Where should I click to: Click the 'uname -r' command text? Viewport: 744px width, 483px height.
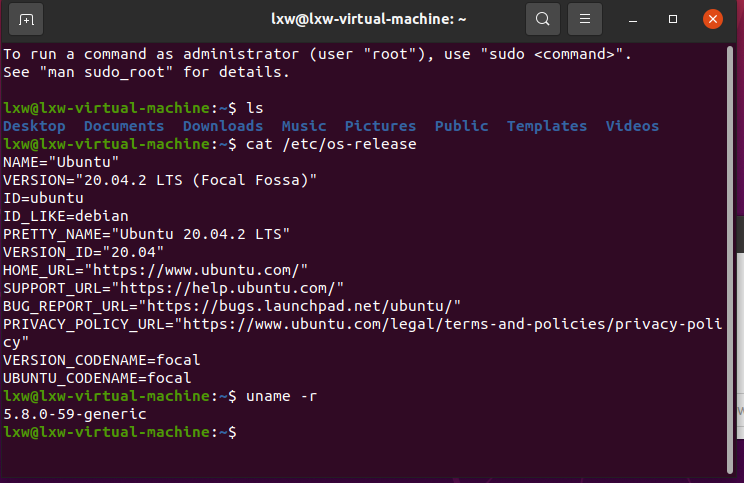coord(281,397)
